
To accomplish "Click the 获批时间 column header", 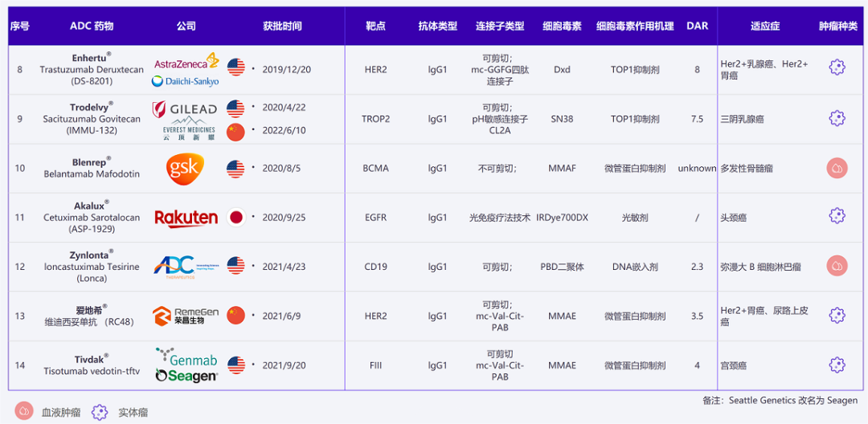I will [x=282, y=26].
